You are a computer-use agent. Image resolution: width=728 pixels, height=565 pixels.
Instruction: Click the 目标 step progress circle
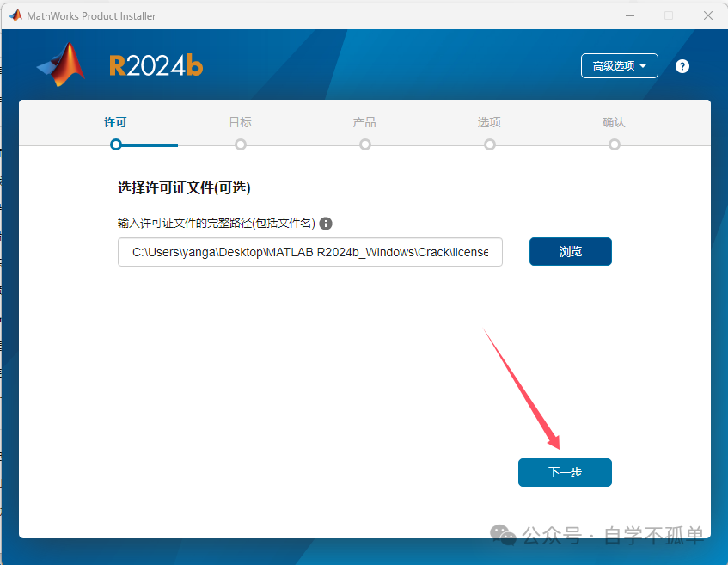[241, 144]
